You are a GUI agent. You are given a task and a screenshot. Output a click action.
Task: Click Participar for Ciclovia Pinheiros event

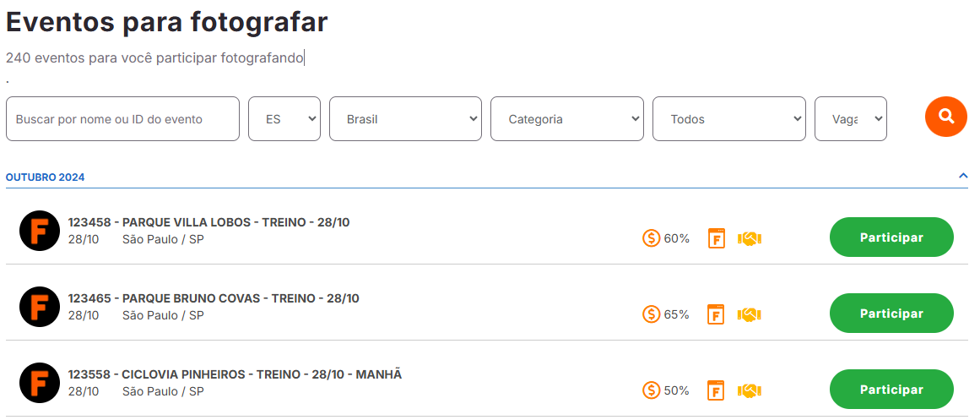click(x=891, y=390)
